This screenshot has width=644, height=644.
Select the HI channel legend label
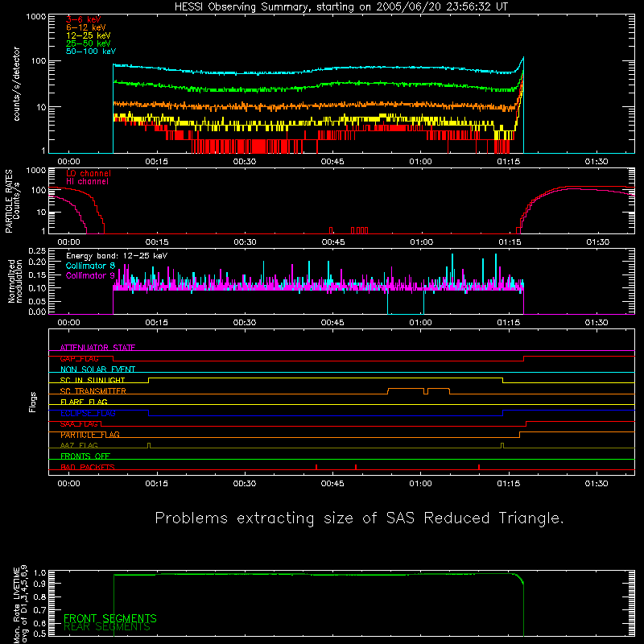pos(87,182)
